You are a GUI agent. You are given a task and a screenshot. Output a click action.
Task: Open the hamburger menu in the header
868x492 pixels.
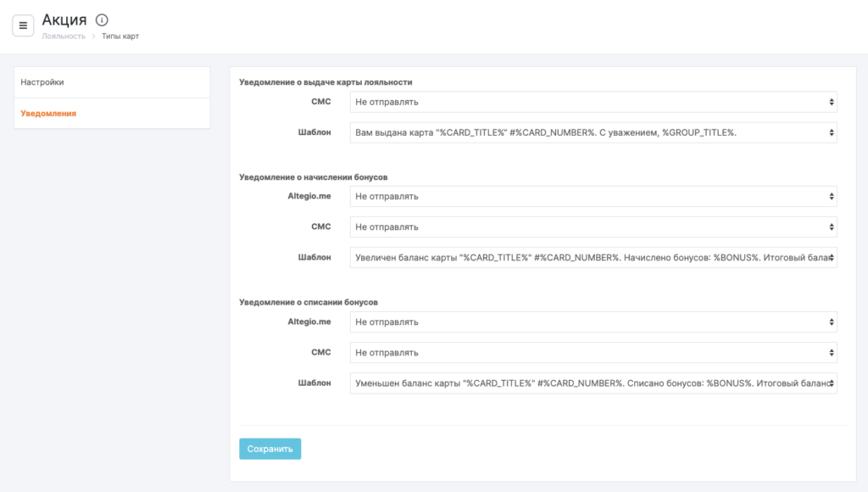click(x=23, y=25)
